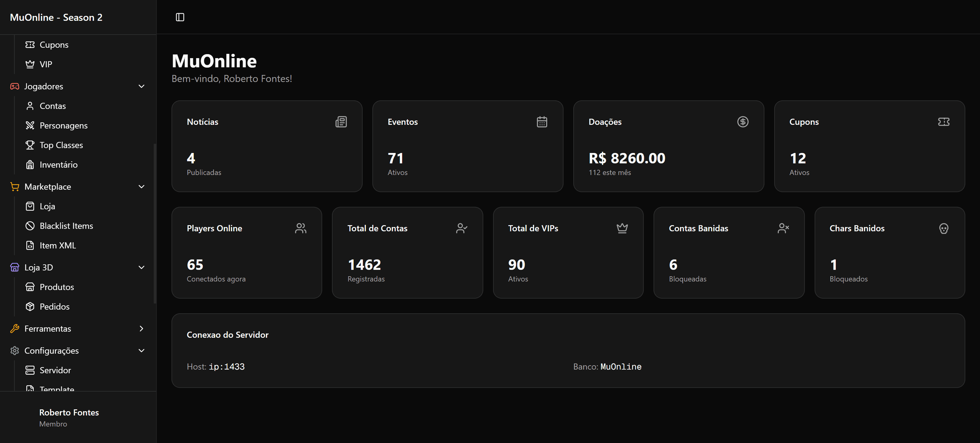980x443 pixels.
Task: Click the user-check icon on Total de Contas
Action: click(x=462, y=228)
